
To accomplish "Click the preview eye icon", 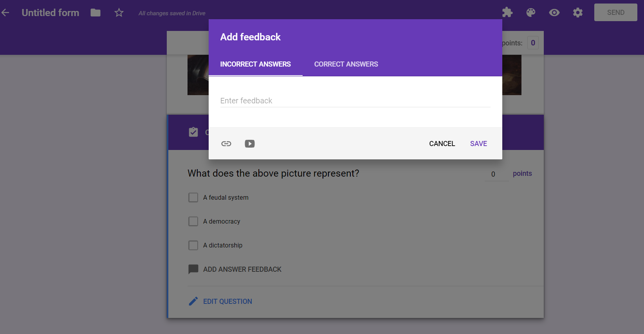I will [554, 13].
